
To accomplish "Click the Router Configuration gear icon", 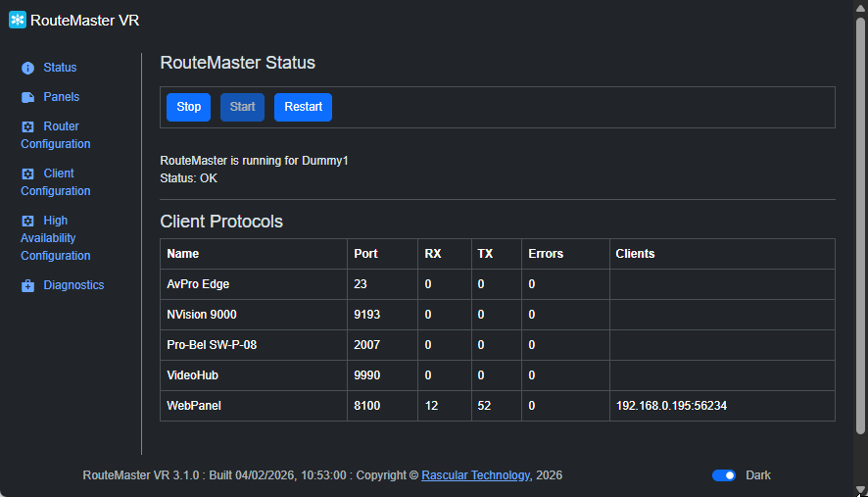I will pos(27,126).
